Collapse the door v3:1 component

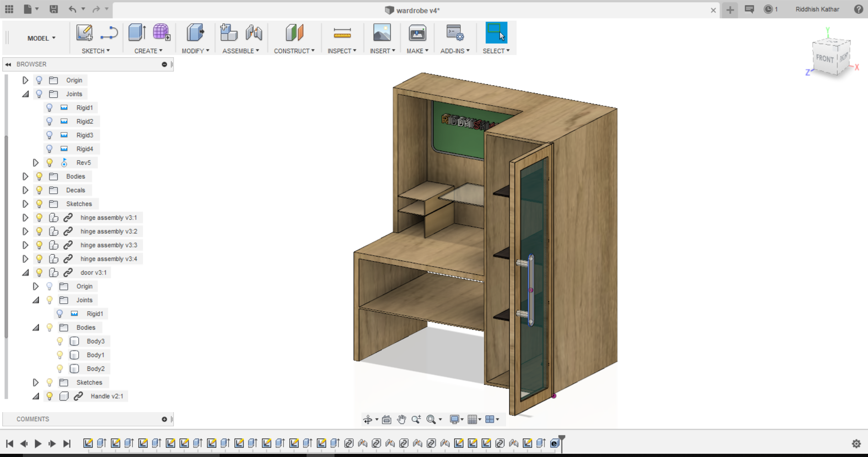pyautogui.click(x=25, y=272)
